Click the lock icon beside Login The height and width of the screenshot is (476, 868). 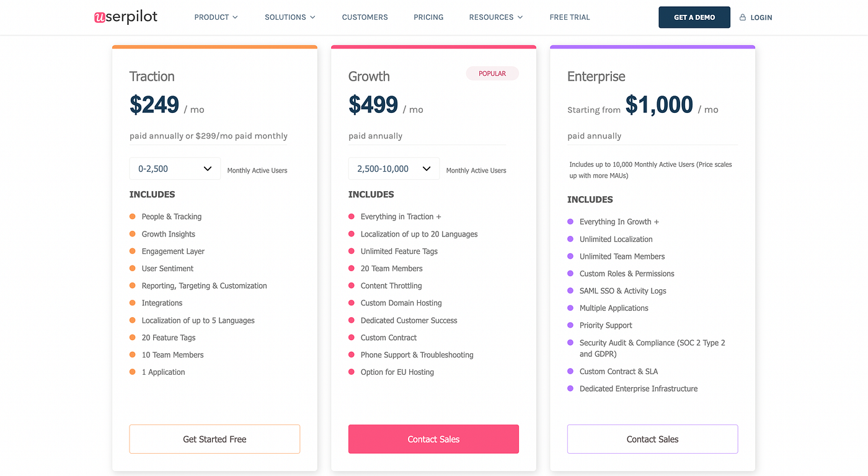point(743,17)
